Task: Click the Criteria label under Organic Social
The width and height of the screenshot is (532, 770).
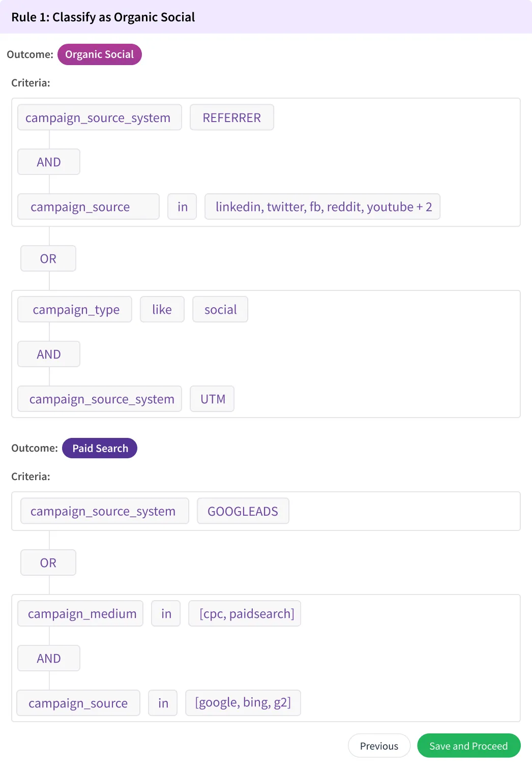Action: tap(31, 83)
